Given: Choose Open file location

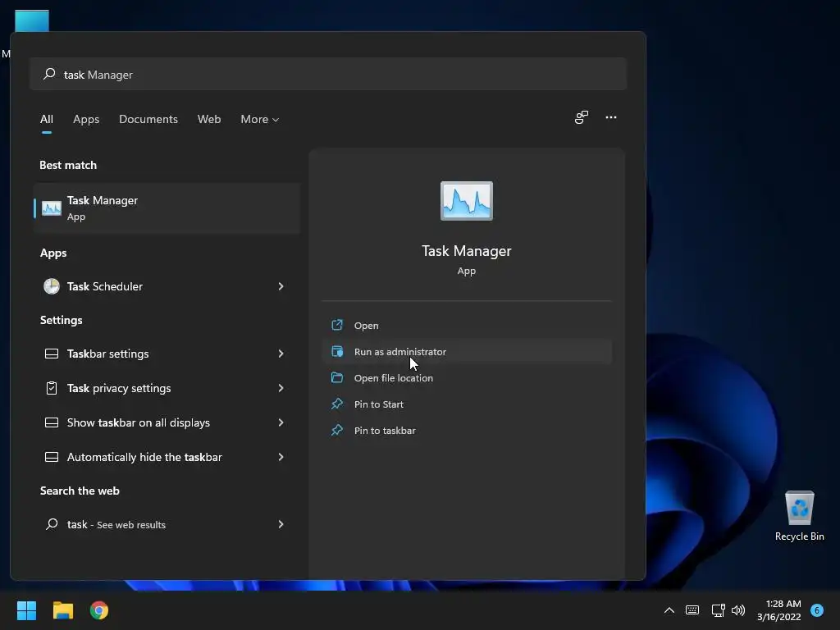Looking at the screenshot, I should pyautogui.click(x=467, y=377).
